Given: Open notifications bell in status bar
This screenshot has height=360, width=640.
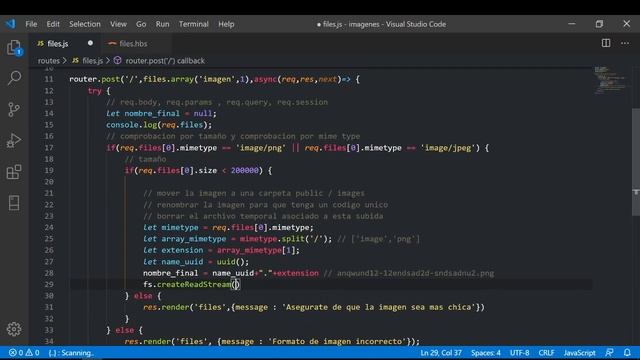Looking at the screenshot, I should pyautogui.click(x=627, y=352).
